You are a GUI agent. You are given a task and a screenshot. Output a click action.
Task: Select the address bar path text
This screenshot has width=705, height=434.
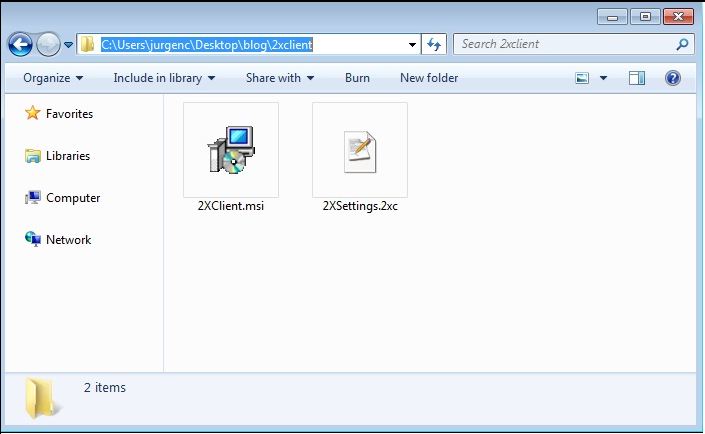206,45
